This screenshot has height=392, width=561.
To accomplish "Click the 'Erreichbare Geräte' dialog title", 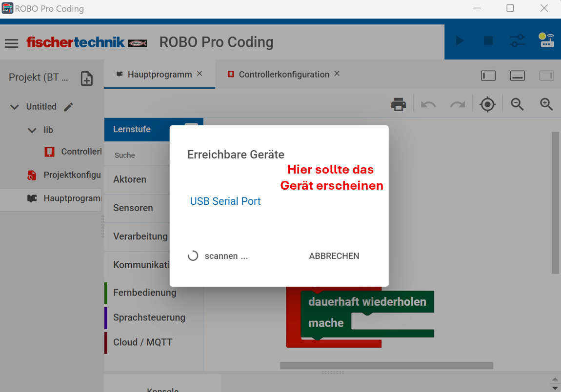I will 236,155.
